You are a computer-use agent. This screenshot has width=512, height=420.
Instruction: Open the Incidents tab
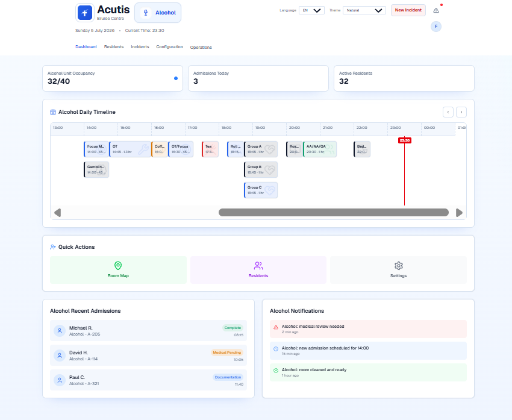click(x=140, y=47)
